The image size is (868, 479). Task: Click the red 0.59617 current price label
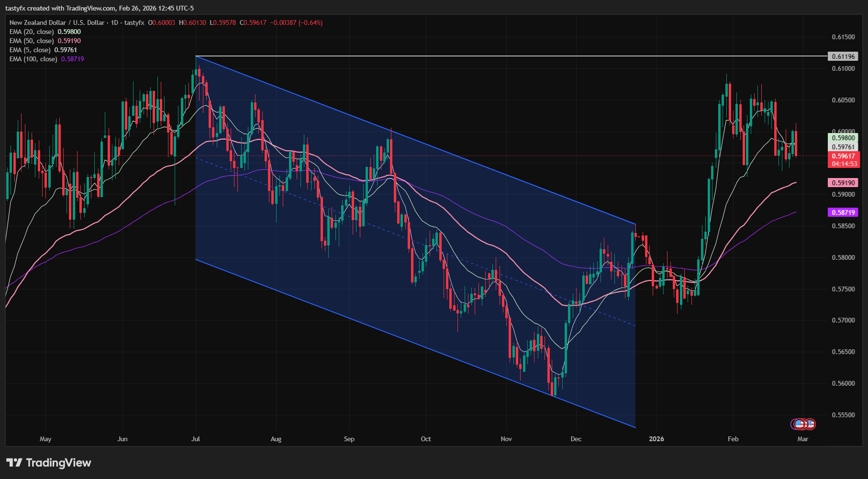844,156
